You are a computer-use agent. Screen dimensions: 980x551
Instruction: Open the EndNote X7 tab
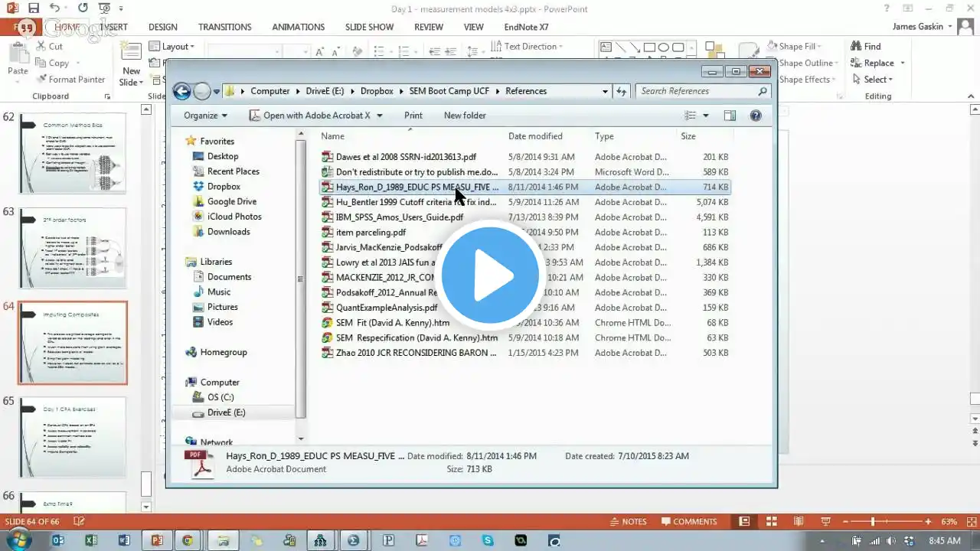click(527, 27)
